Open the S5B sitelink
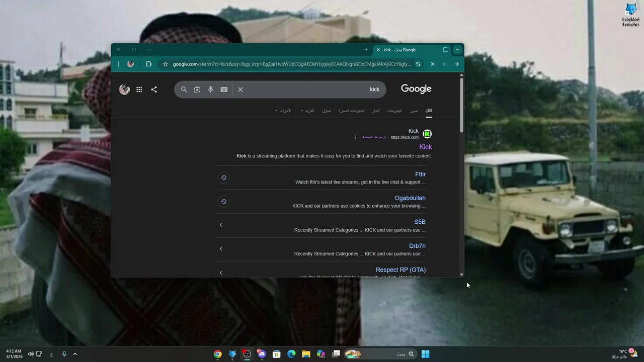Image resolution: width=644 pixels, height=362 pixels. pyautogui.click(x=420, y=222)
